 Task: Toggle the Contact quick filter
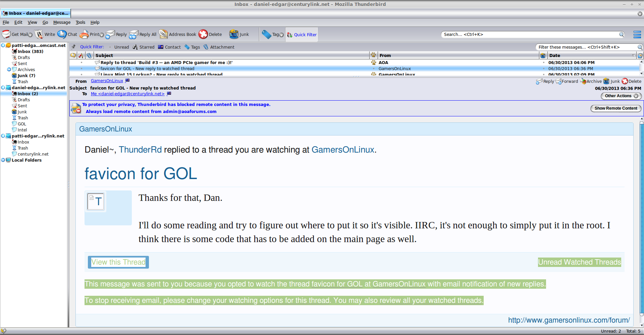pos(169,47)
